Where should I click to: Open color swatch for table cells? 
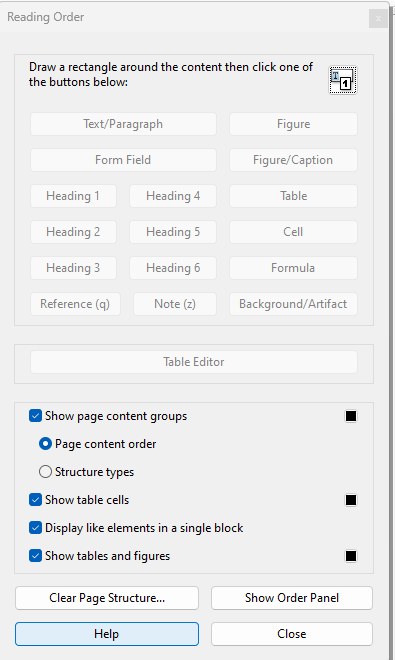click(351, 500)
